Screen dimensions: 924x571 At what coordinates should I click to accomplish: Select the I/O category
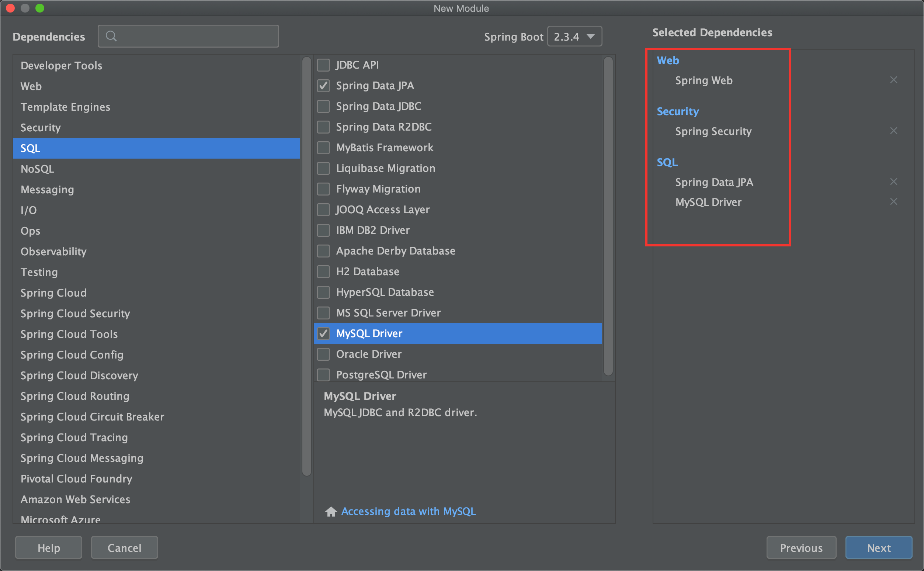pos(157,210)
